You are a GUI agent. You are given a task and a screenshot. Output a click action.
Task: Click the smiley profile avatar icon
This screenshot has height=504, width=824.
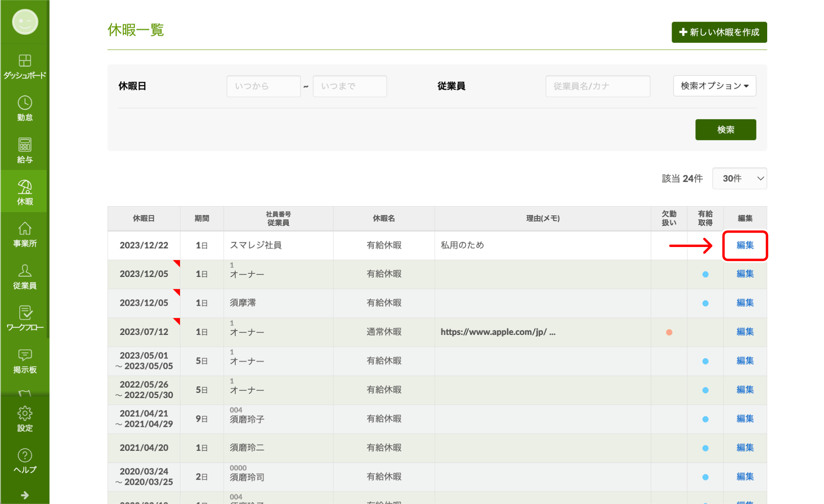click(x=25, y=22)
